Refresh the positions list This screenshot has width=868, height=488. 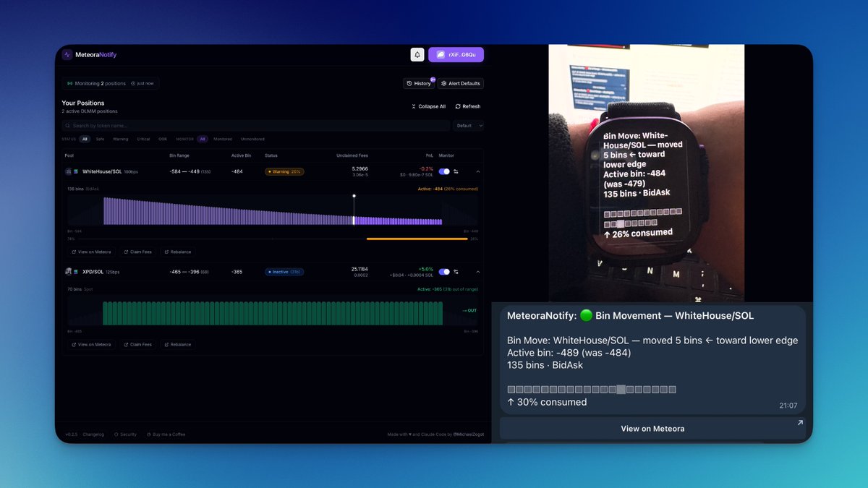(468, 106)
